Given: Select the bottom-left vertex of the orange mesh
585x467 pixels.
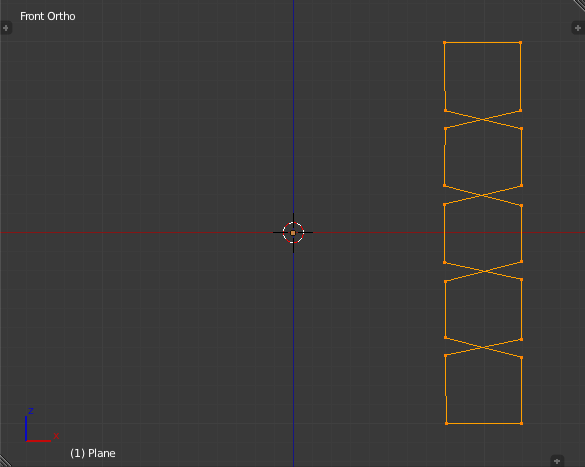Looking at the screenshot, I should pos(447,423).
